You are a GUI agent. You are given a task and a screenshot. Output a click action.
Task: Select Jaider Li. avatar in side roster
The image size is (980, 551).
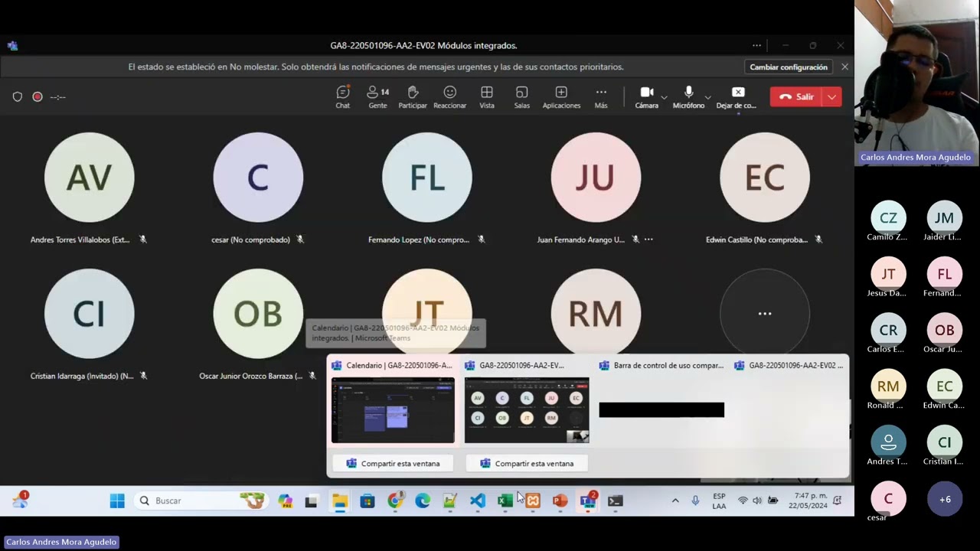(x=945, y=218)
